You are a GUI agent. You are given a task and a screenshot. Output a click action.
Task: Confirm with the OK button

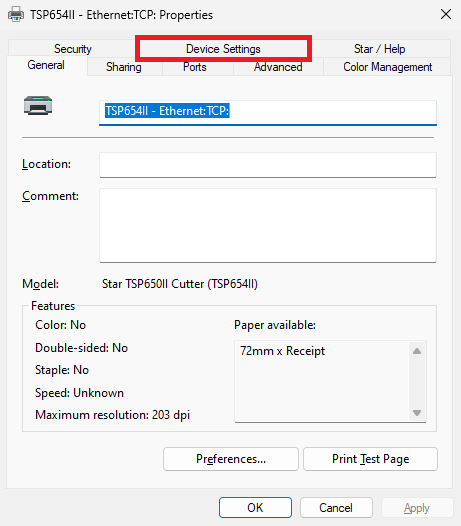click(255, 508)
